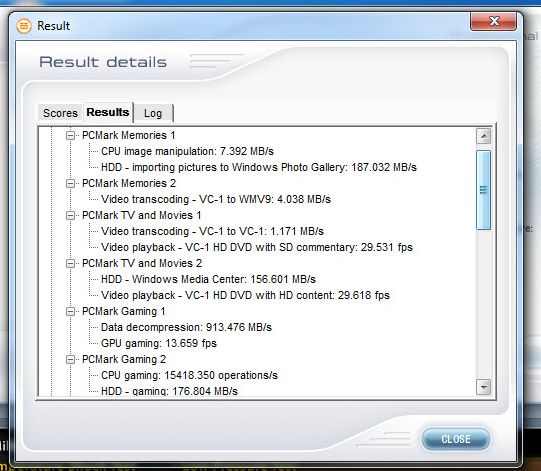Image resolution: width=541 pixels, height=471 pixels.
Task: Select the Results tab
Action: click(108, 112)
